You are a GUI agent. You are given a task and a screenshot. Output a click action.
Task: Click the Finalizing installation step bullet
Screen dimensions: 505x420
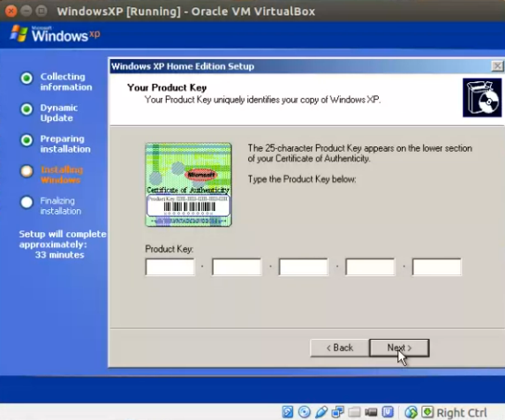[x=26, y=202]
